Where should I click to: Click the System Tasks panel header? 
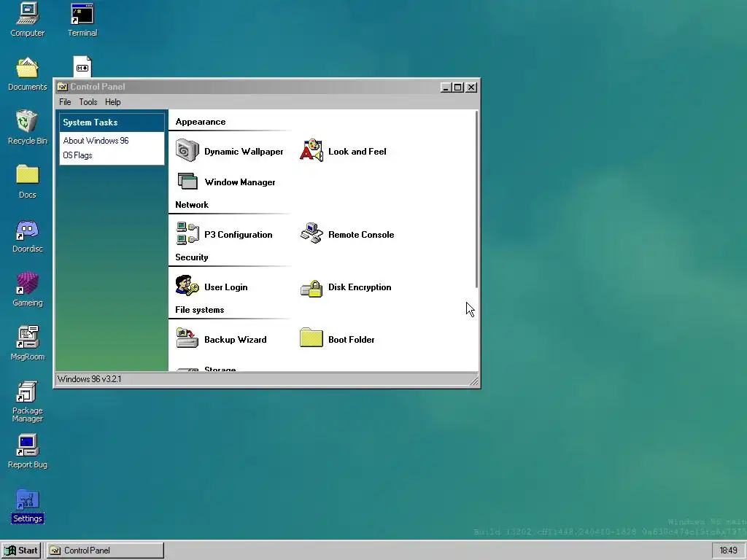pyautogui.click(x=112, y=122)
